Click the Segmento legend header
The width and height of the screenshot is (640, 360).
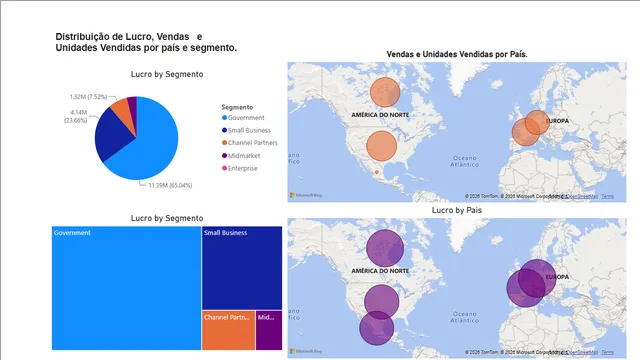click(237, 107)
